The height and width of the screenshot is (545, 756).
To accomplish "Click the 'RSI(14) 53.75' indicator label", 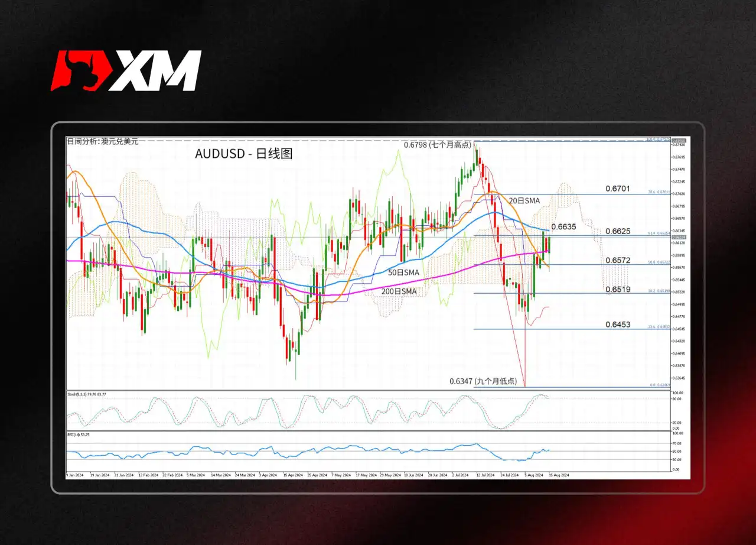I will click(79, 434).
